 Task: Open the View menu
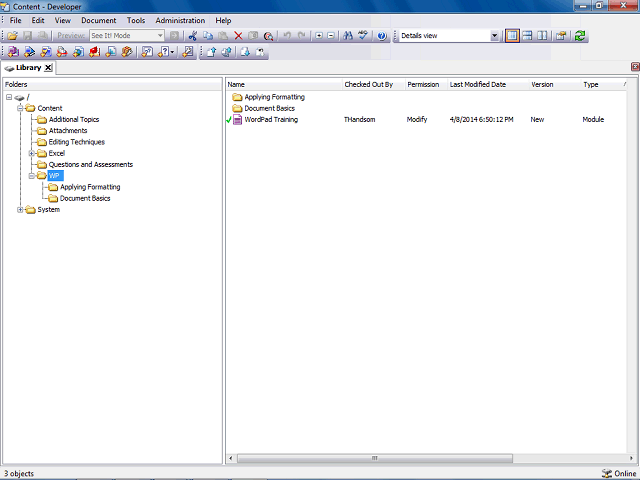point(62,20)
